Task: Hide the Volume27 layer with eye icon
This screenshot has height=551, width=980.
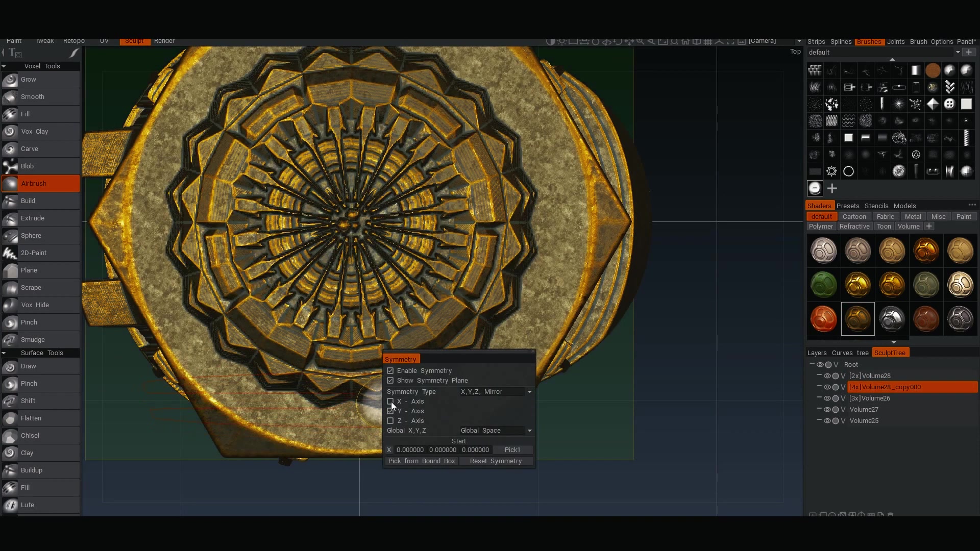Action: click(827, 410)
